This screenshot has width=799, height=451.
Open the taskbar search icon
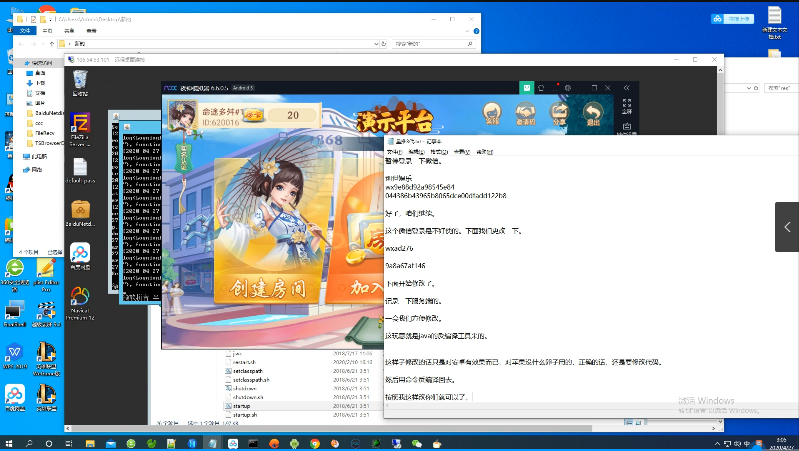(x=29, y=443)
